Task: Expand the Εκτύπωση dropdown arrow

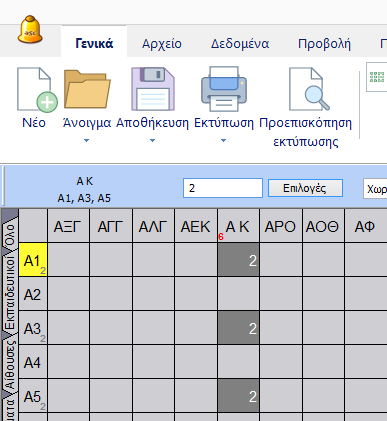Action: click(x=224, y=141)
